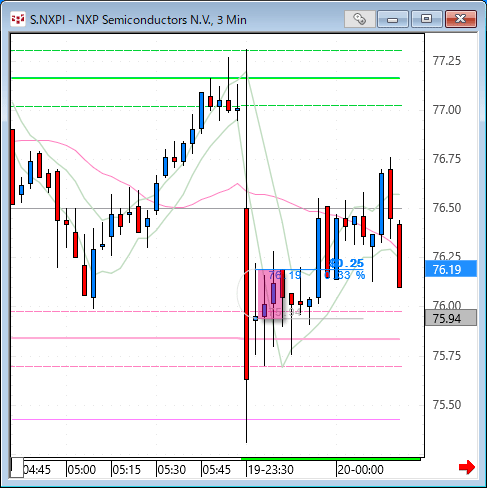The image size is (487, 488).
Task: Click the 75.50 price axis label
Action: tap(447, 405)
